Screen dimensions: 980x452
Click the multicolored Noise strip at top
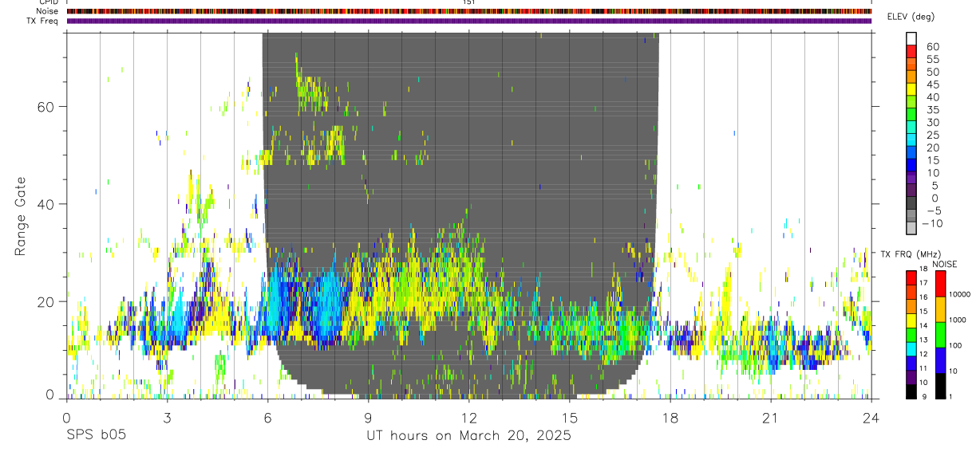469,11
